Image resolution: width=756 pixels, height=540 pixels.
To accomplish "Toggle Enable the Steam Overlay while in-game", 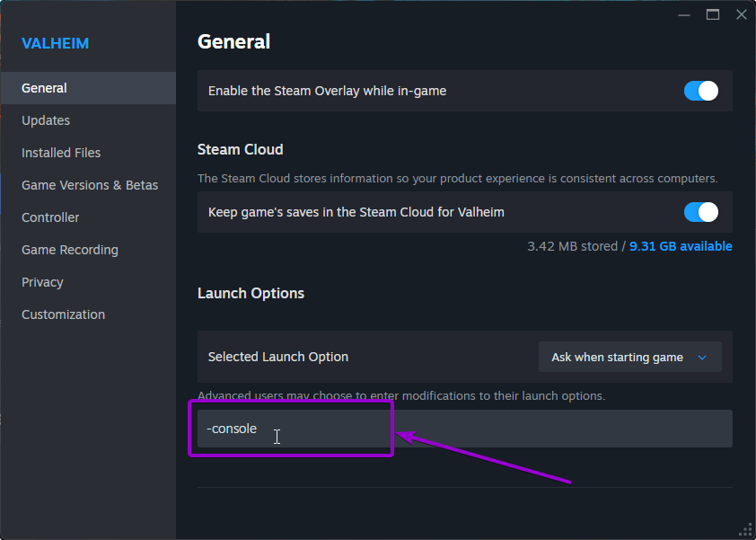I will pyautogui.click(x=700, y=91).
